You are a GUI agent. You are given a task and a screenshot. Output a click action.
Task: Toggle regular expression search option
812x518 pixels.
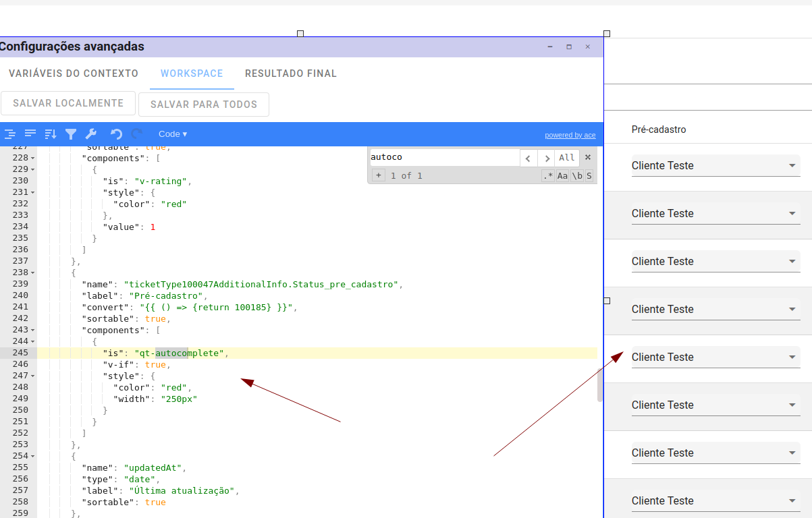pyautogui.click(x=547, y=176)
